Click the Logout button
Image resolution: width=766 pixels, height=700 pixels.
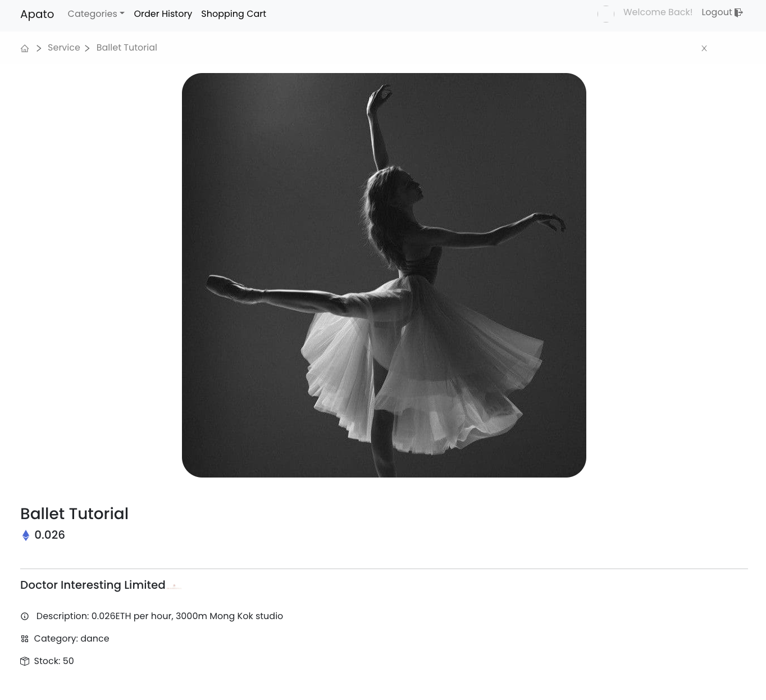[717, 12]
